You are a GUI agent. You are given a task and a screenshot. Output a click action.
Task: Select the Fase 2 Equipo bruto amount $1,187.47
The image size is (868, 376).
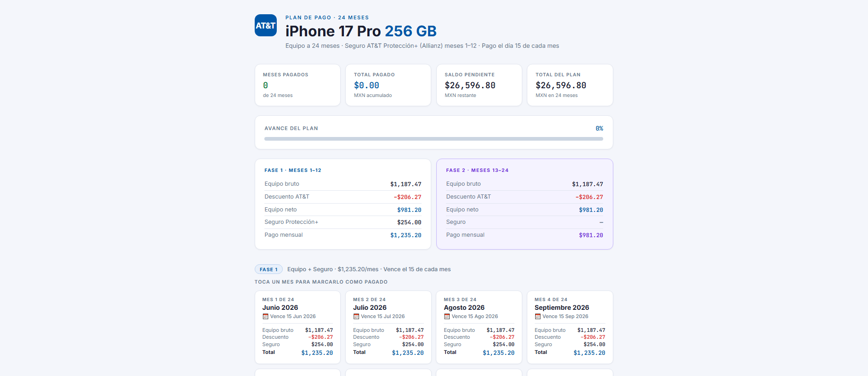point(588,184)
